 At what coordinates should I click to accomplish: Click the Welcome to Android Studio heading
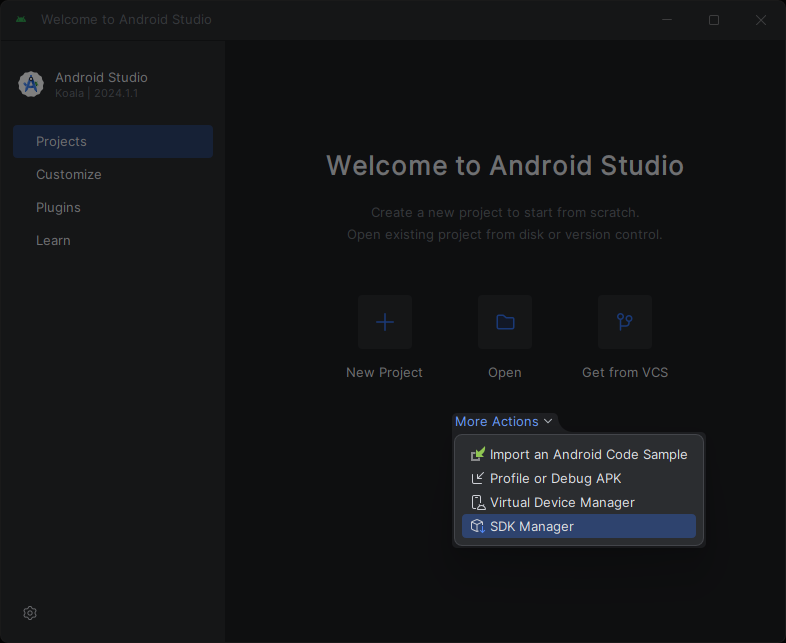505,165
